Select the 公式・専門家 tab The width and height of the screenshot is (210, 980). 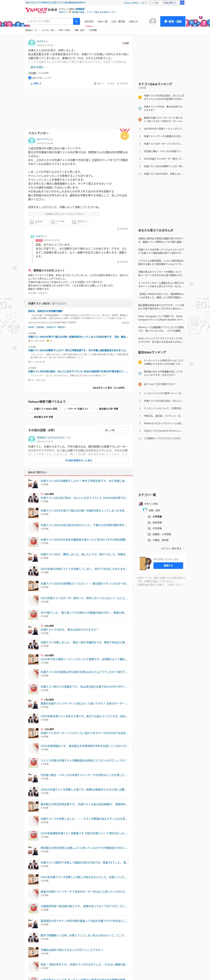118,22
